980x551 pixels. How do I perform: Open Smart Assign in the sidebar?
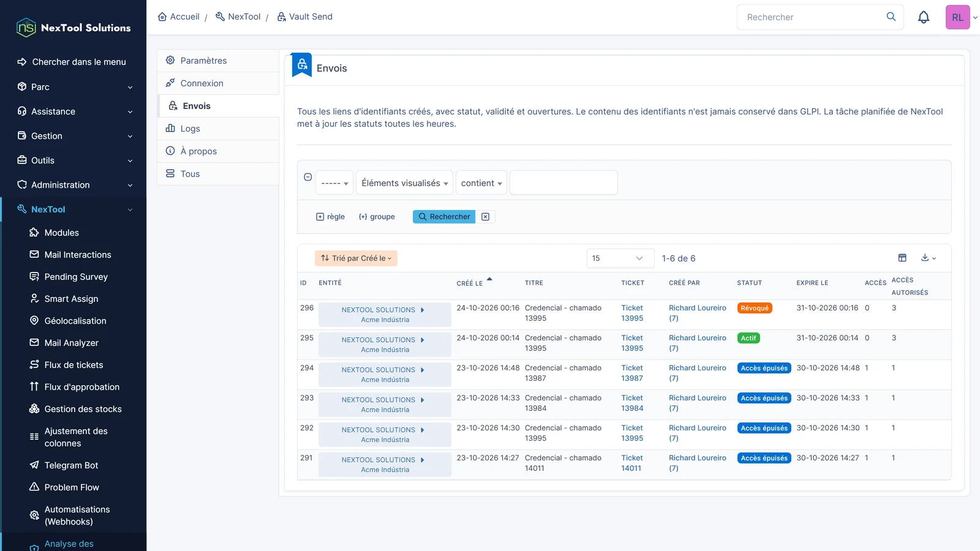(71, 299)
